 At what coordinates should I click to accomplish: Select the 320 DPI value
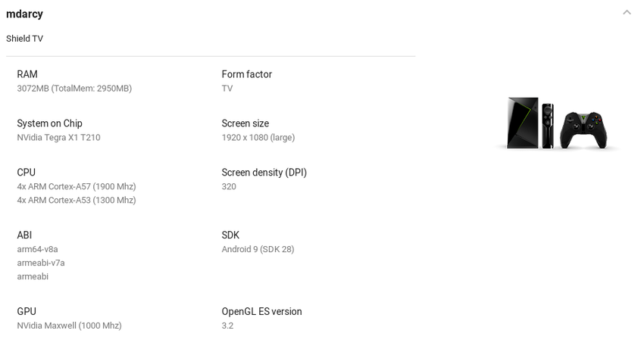[x=229, y=186]
